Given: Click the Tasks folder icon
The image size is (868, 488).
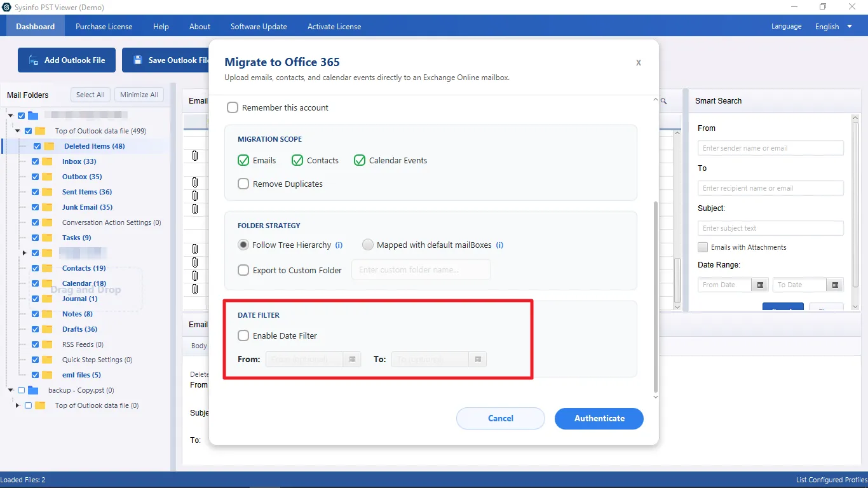Looking at the screenshot, I should (47, 238).
